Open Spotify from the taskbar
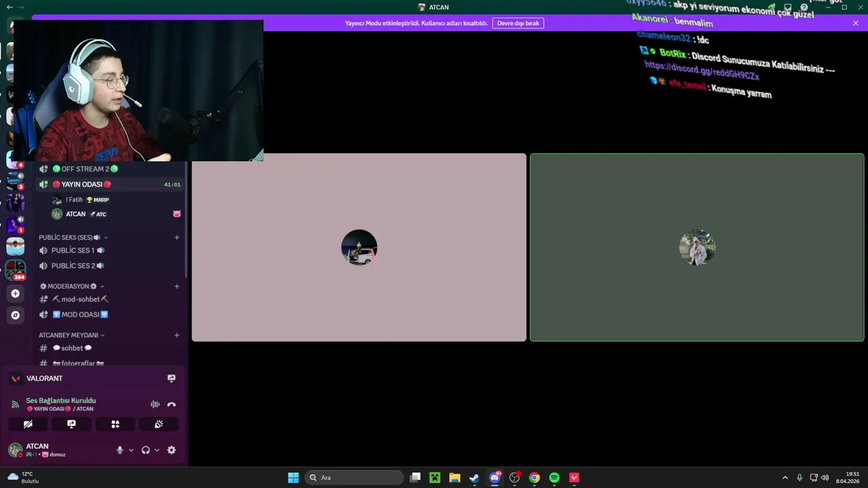The image size is (868, 488). point(554,478)
